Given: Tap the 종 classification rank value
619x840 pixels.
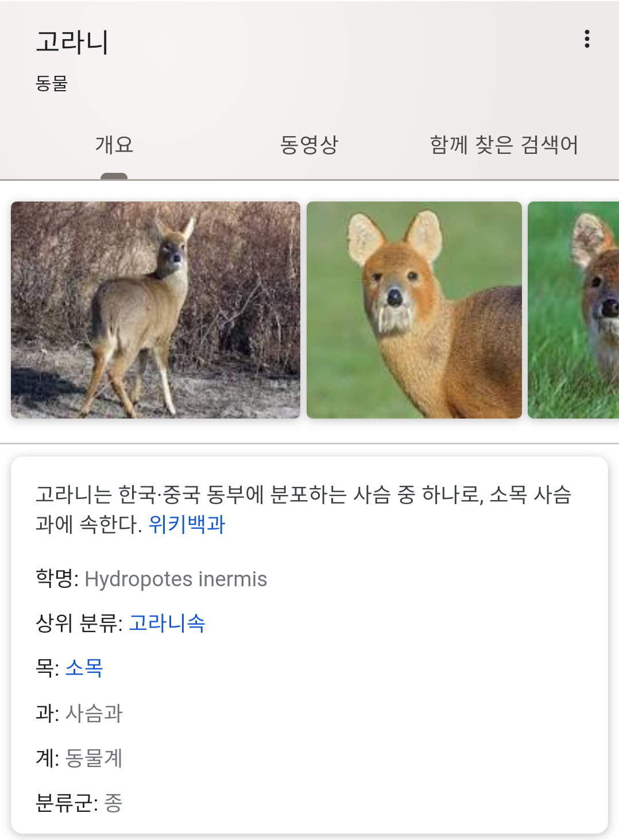Looking at the screenshot, I should 114,803.
